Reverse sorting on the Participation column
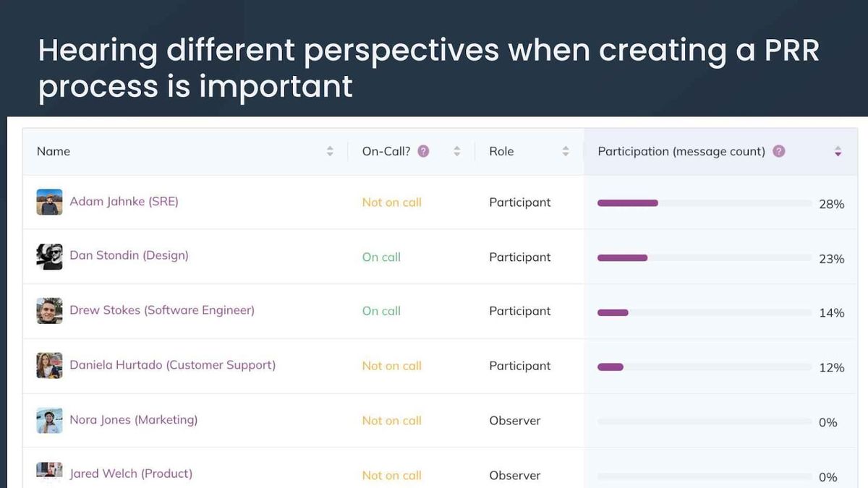Screen dimensions: 868x488 coord(838,151)
